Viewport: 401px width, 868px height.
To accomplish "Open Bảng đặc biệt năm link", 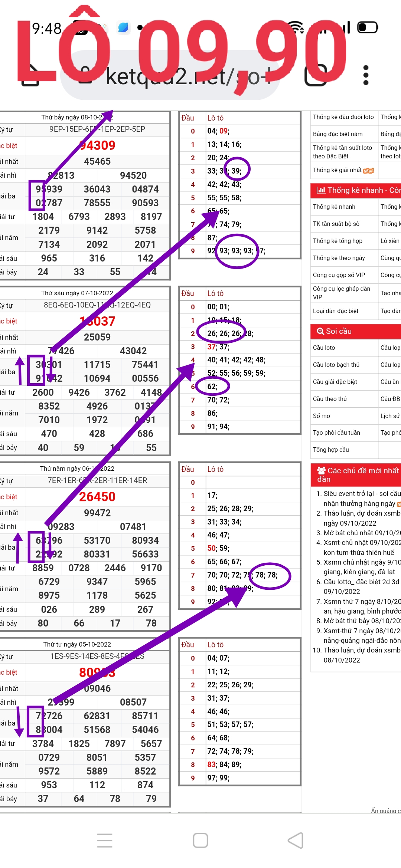I will coord(338,134).
